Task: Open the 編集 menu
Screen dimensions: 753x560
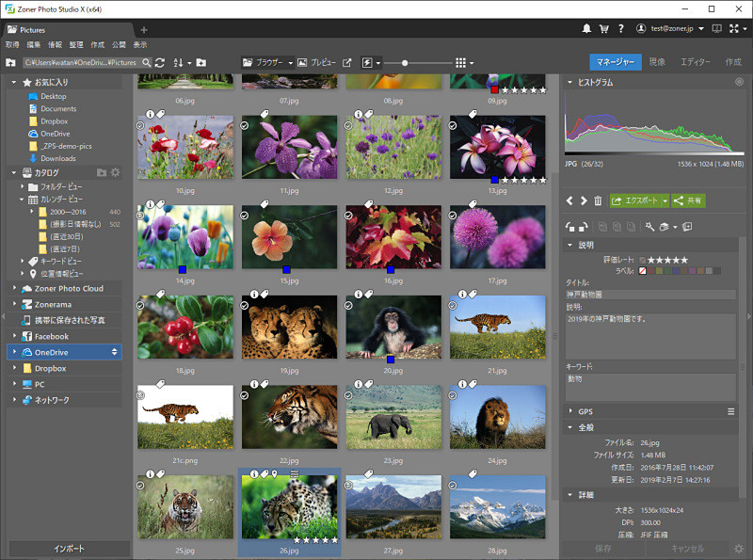Action: pos(33,44)
